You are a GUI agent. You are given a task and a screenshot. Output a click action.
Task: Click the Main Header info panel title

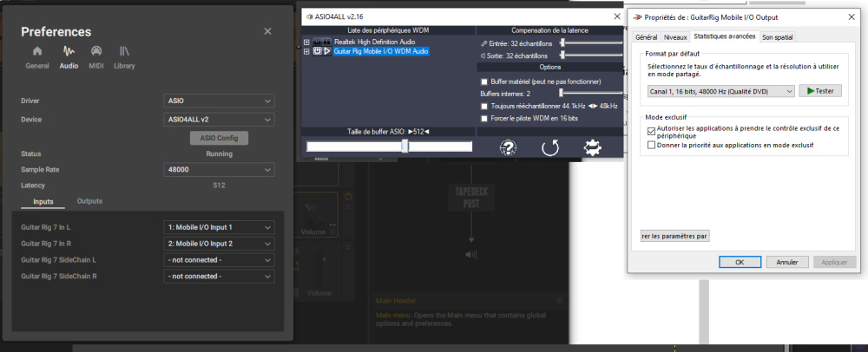[395, 301]
